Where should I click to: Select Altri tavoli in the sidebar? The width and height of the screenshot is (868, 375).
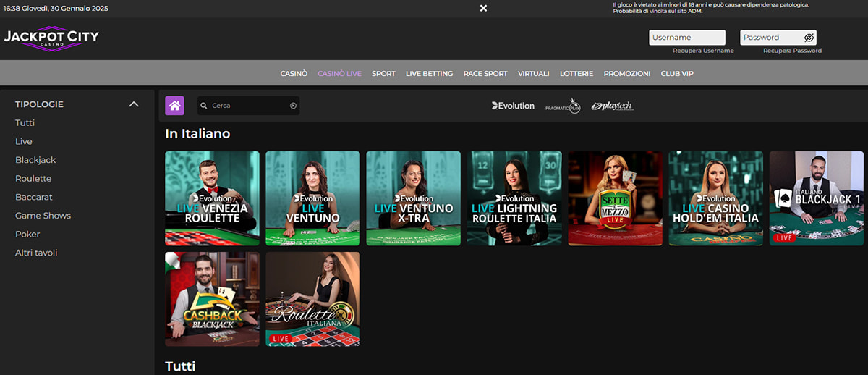(x=36, y=253)
